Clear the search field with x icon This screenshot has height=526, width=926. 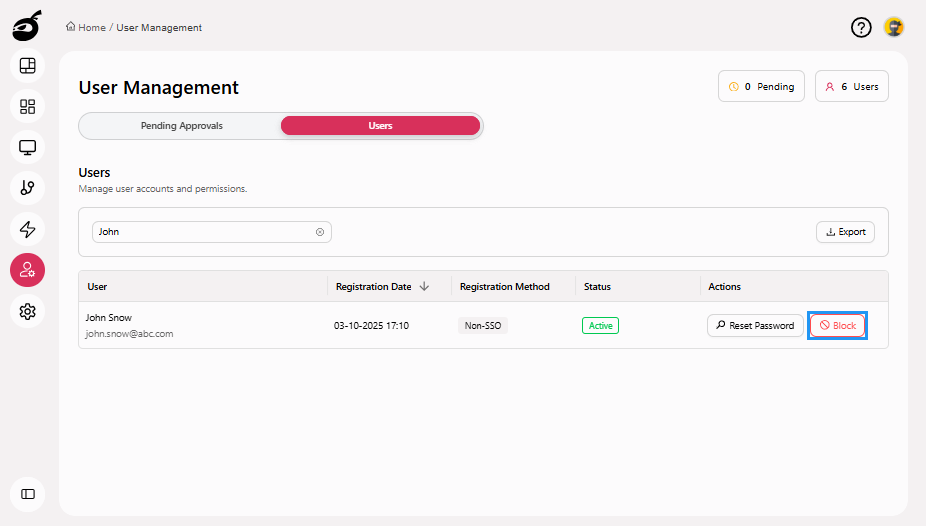pos(319,232)
